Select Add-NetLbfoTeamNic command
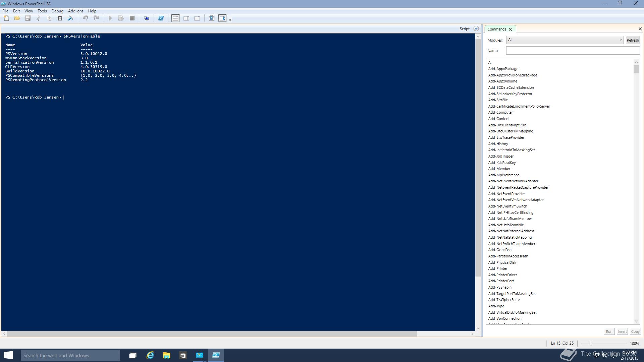644x362 pixels. click(506, 225)
